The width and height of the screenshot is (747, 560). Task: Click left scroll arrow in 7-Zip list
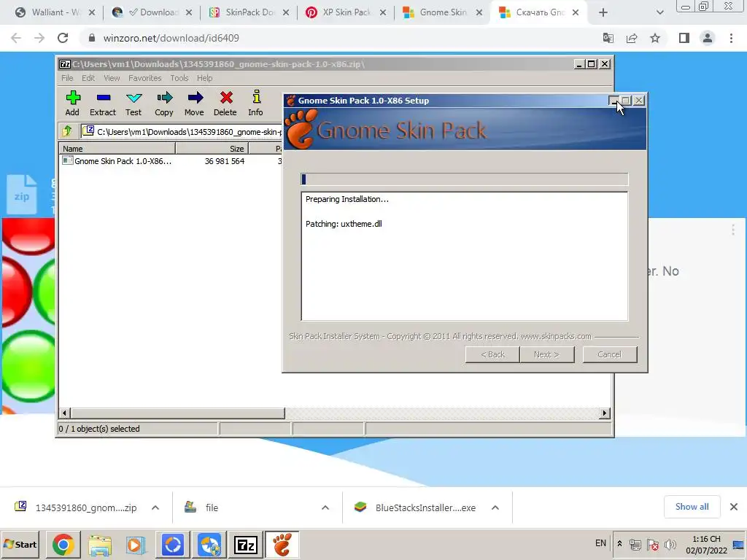pos(65,413)
